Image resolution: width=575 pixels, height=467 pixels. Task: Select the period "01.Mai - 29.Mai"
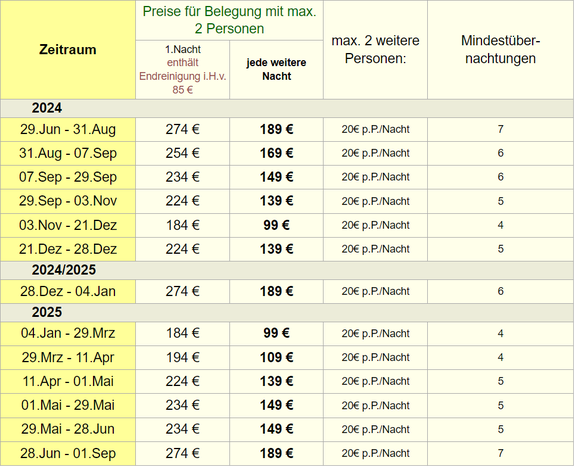click(x=68, y=405)
